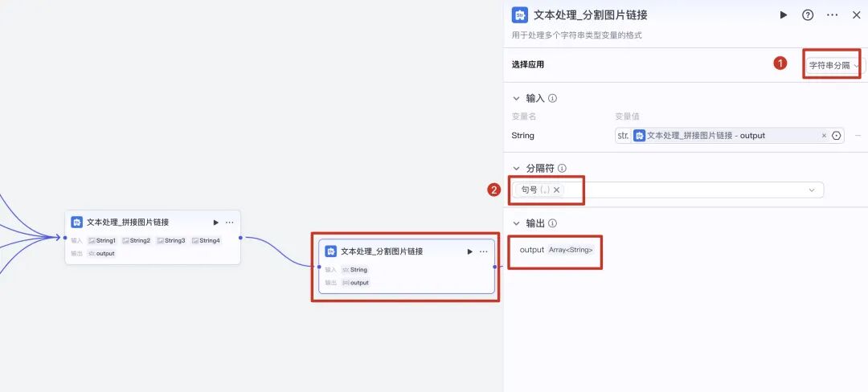This screenshot has height=392, width=868.
Task: Click the 分割图片链接 node icon
Action: [331, 251]
